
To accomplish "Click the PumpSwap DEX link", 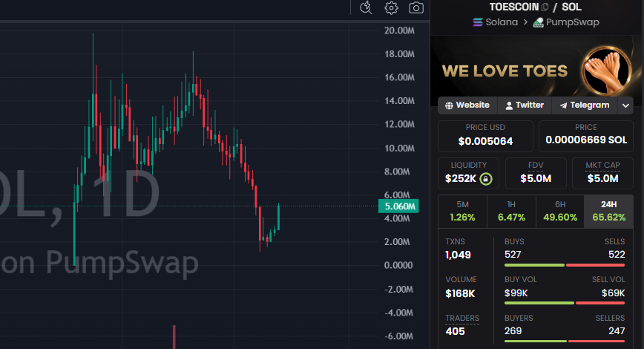I will pos(566,22).
